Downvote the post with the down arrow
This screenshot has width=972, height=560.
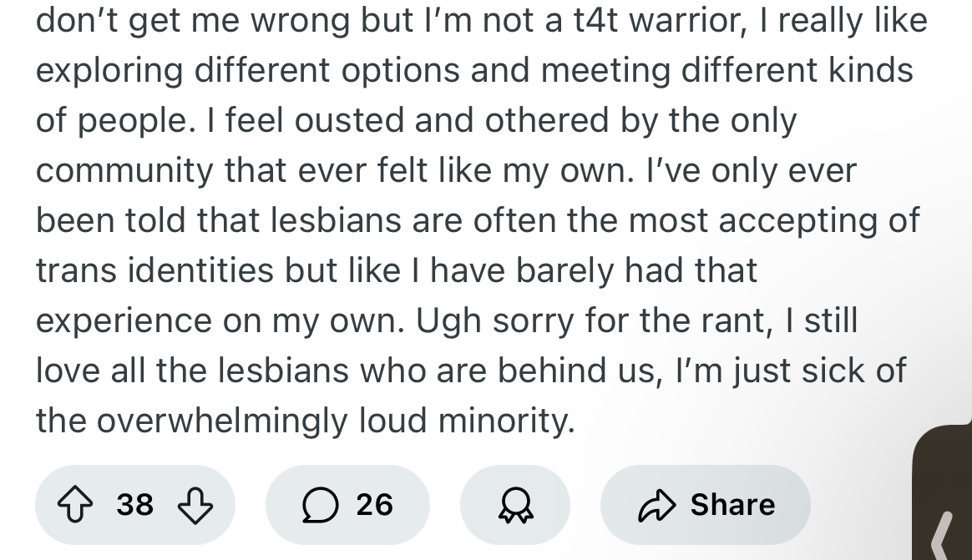(195, 506)
